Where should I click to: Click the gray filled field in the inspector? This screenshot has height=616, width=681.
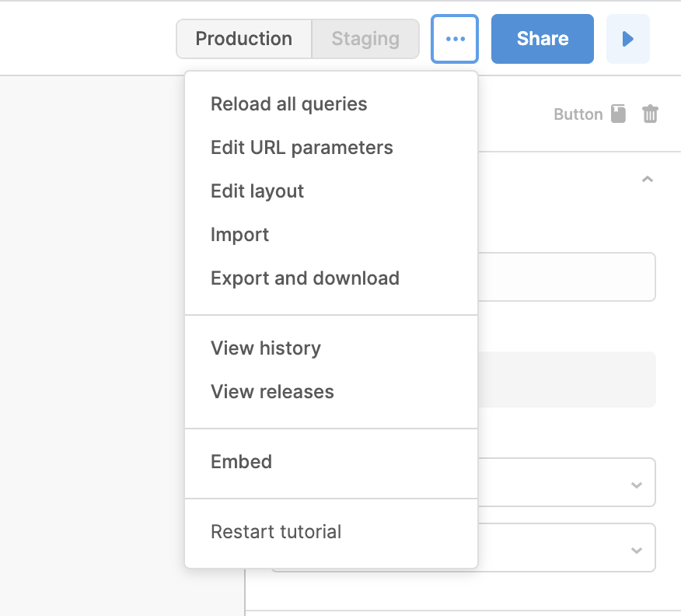point(567,380)
